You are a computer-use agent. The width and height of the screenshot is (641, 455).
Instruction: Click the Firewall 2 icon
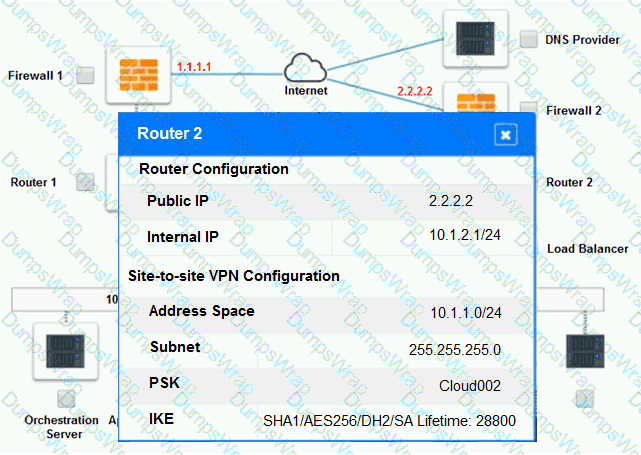point(475,102)
